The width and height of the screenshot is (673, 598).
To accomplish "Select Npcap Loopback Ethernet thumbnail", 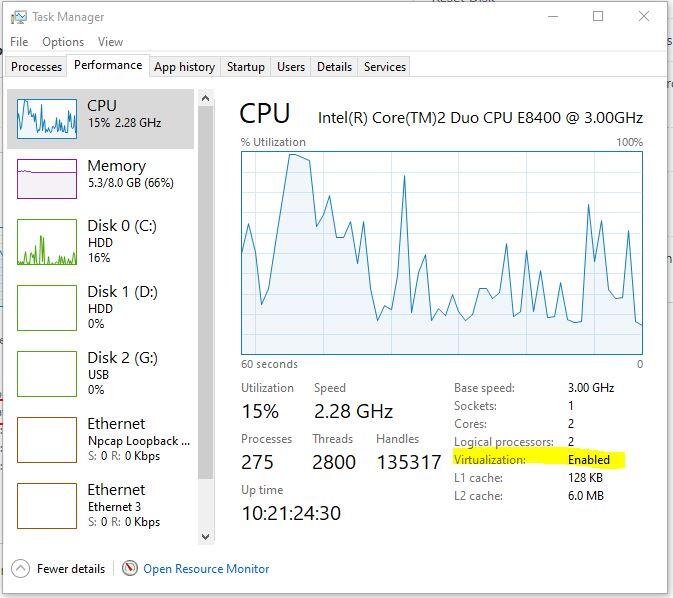I will (47, 440).
